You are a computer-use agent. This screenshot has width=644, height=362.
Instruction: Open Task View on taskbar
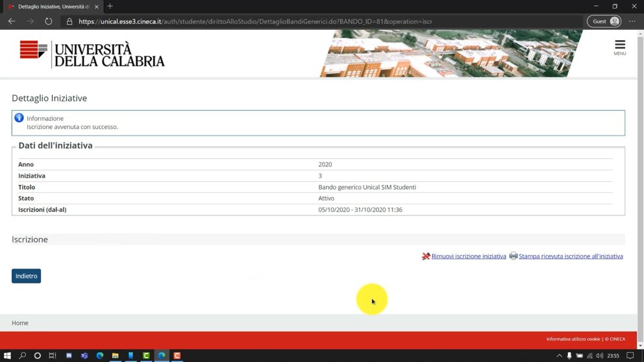click(53, 356)
